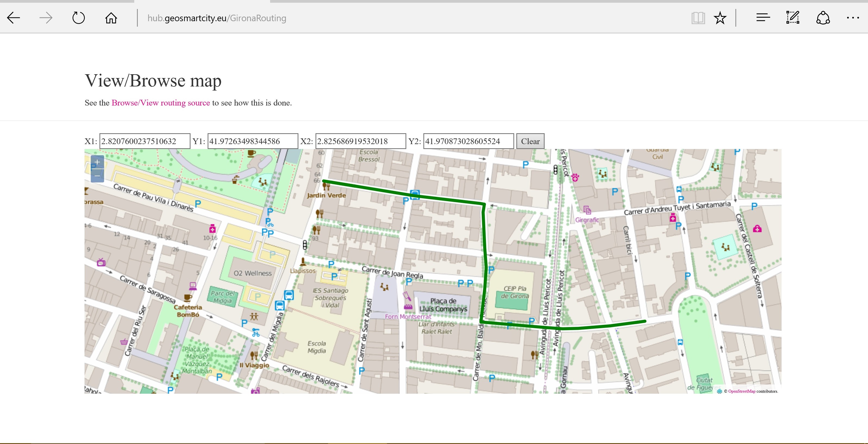
Task: Go to the Home page icon
Action: 111,18
